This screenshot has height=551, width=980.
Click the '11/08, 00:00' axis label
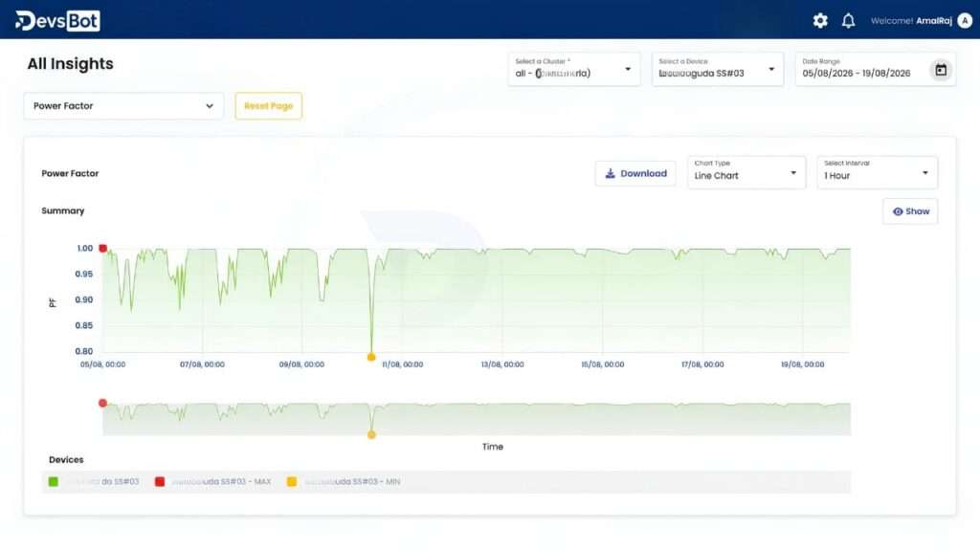403,364
